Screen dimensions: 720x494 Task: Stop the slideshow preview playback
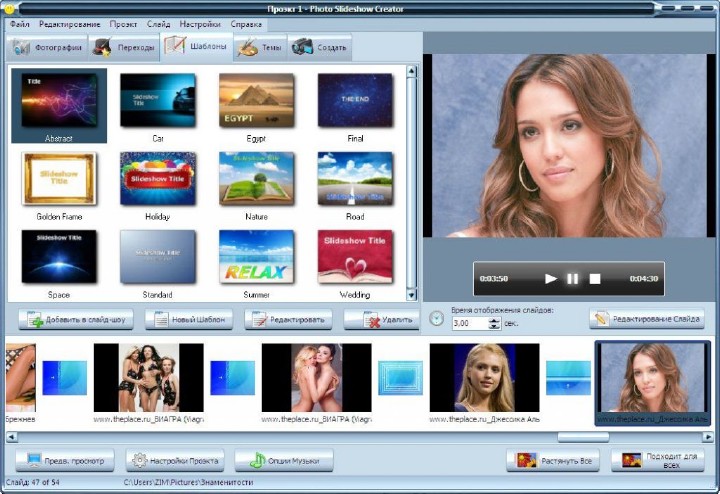[594, 278]
